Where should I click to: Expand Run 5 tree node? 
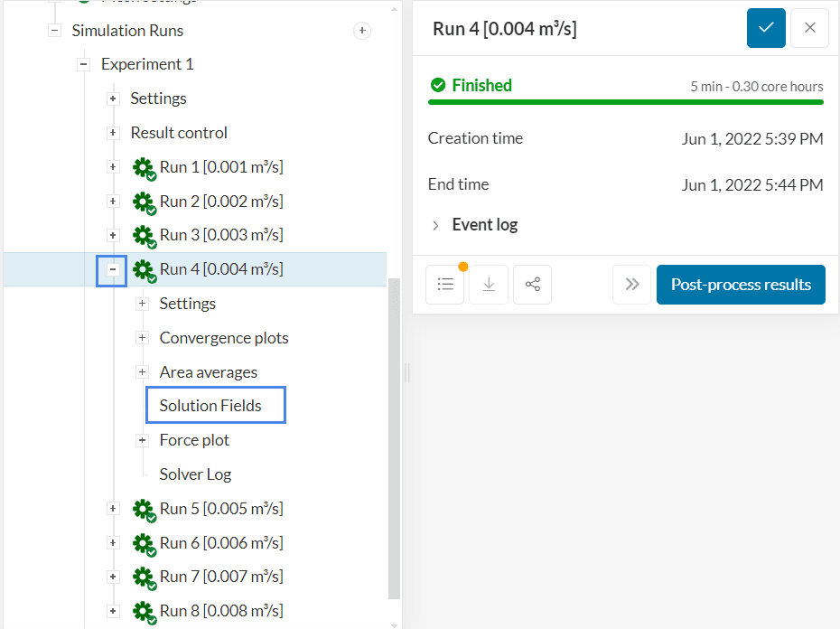coord(113,509)
